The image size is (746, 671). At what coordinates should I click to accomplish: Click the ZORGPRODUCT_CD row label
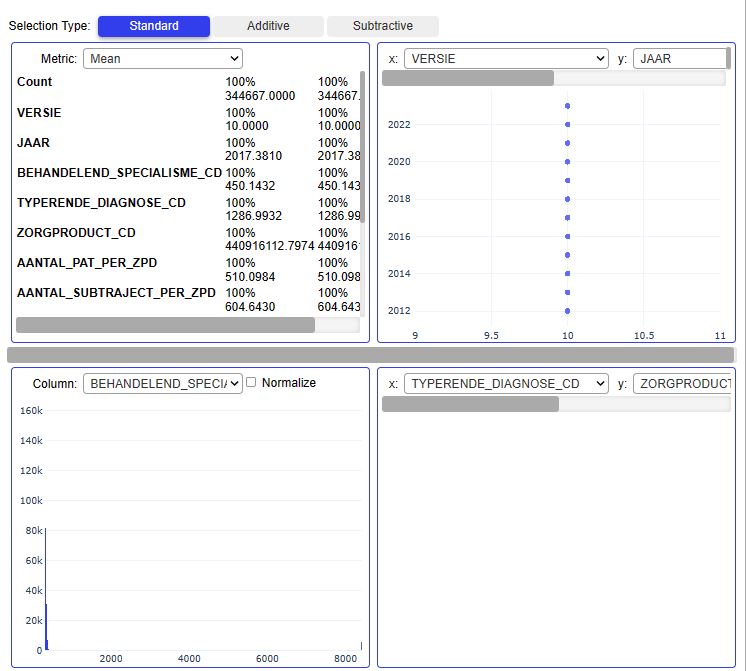tap(76, 233)
